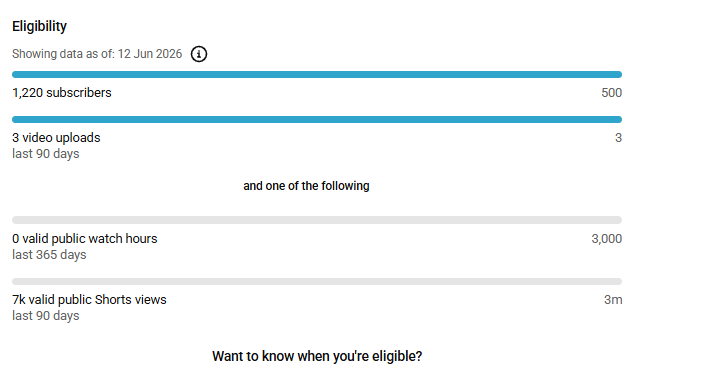This screenshot has width=706, height=382.
Task: Click the 'last 365 days' caption
Action: click(x=49, y=255)
